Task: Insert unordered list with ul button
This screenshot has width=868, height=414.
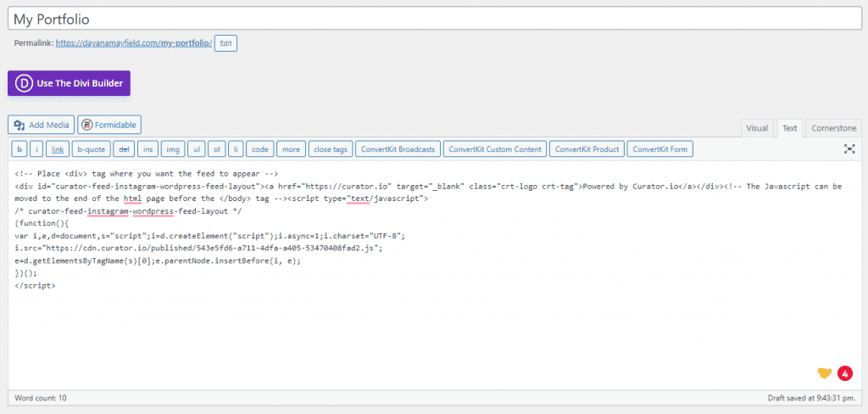Action: click(x=197, y=149)
